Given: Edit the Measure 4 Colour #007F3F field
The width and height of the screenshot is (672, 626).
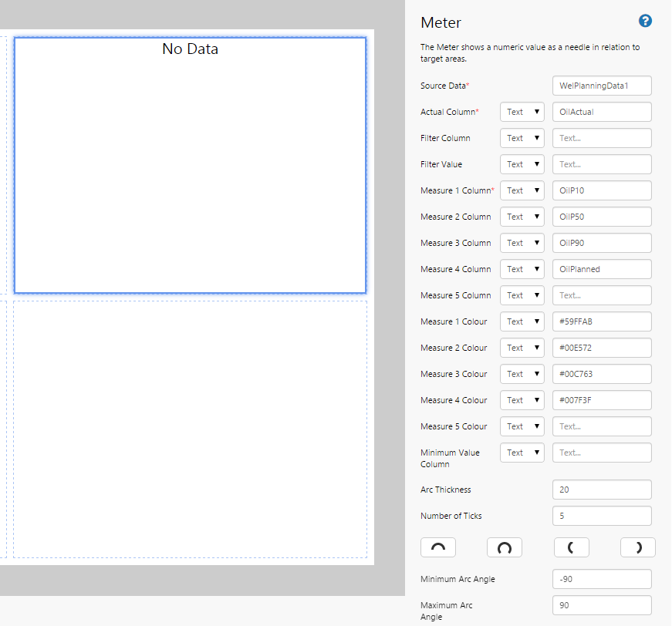Looking at the screenshot, I should pos(602,400).
